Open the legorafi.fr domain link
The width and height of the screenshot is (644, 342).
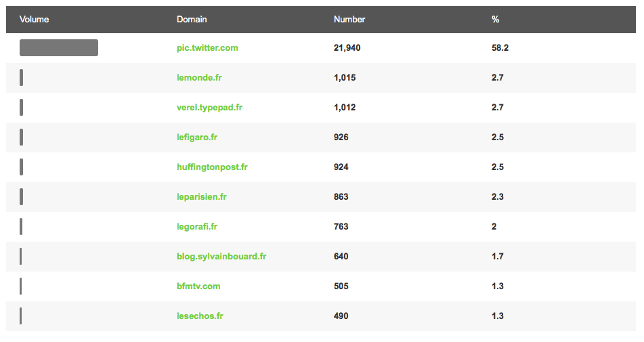[x=197, y=227]
